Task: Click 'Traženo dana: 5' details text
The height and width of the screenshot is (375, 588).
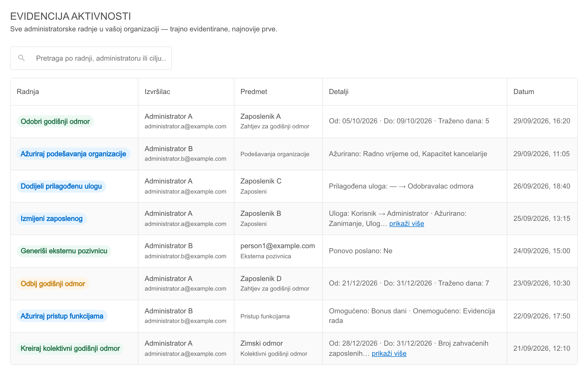Action: (463, 121)
